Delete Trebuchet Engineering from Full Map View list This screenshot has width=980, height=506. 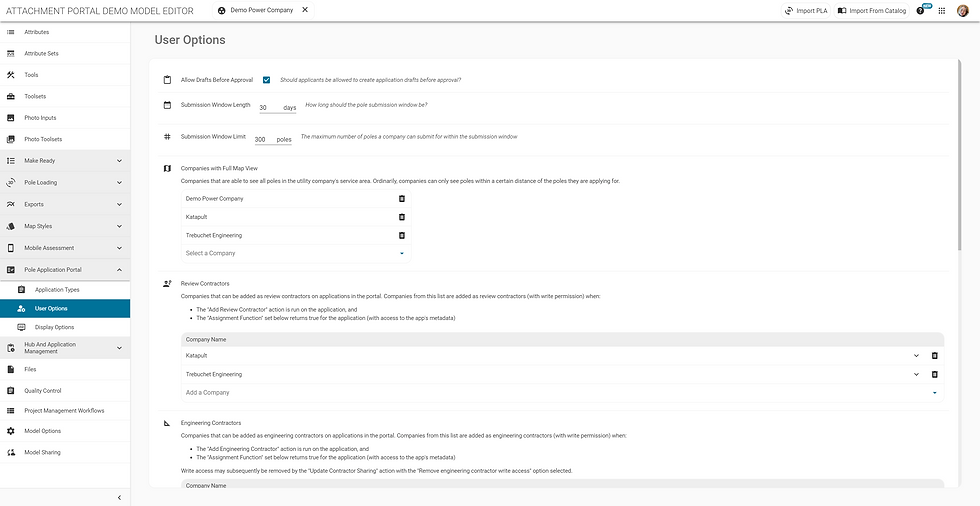pos(402,236)
